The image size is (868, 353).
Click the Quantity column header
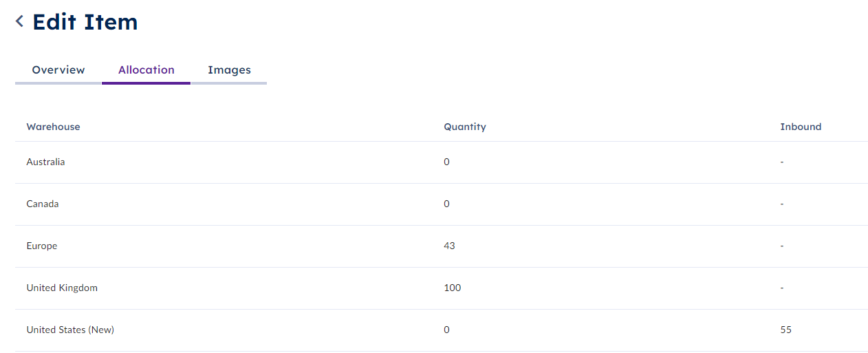coord(465,127)
